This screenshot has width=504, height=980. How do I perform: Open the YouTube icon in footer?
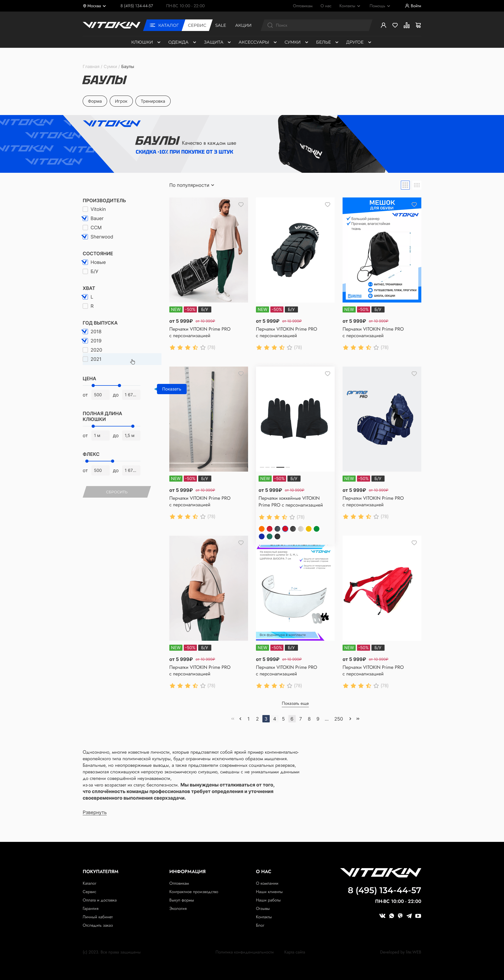418,916
